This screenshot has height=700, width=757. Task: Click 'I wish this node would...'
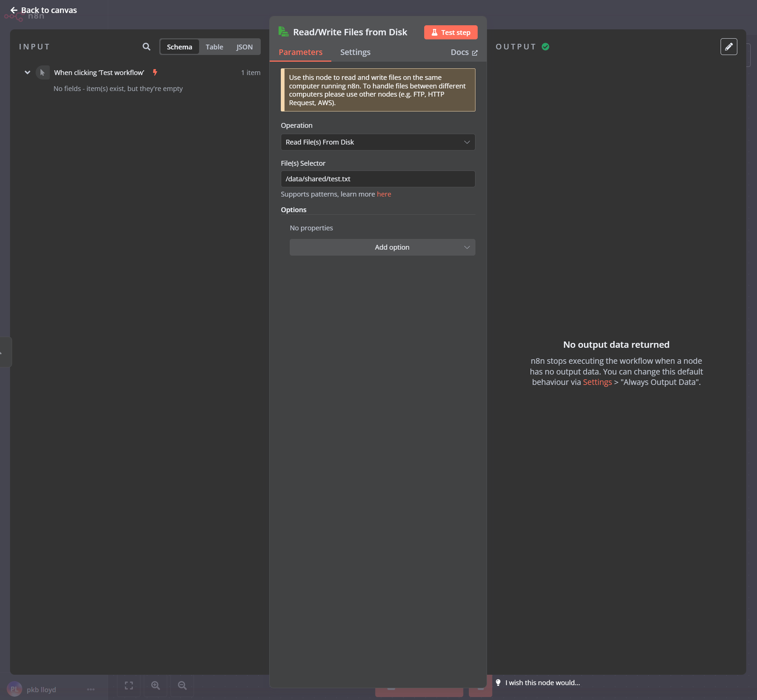pyautogui.click(x=542, y=683)
